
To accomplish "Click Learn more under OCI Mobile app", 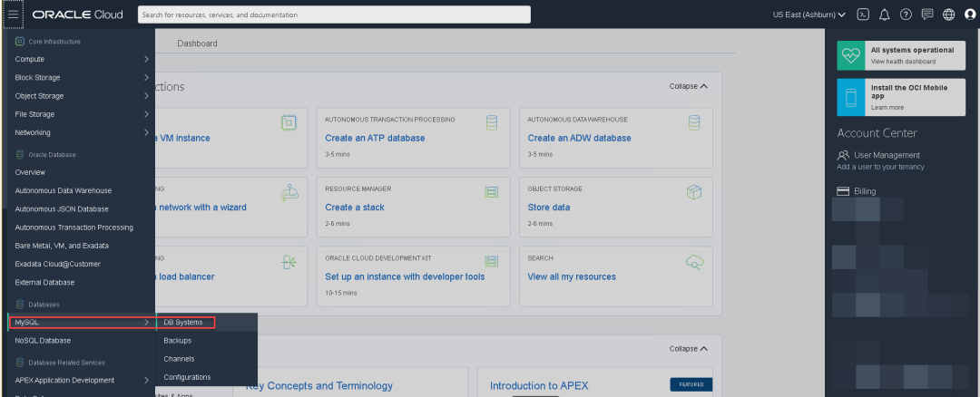I will (x=887, y=107).
